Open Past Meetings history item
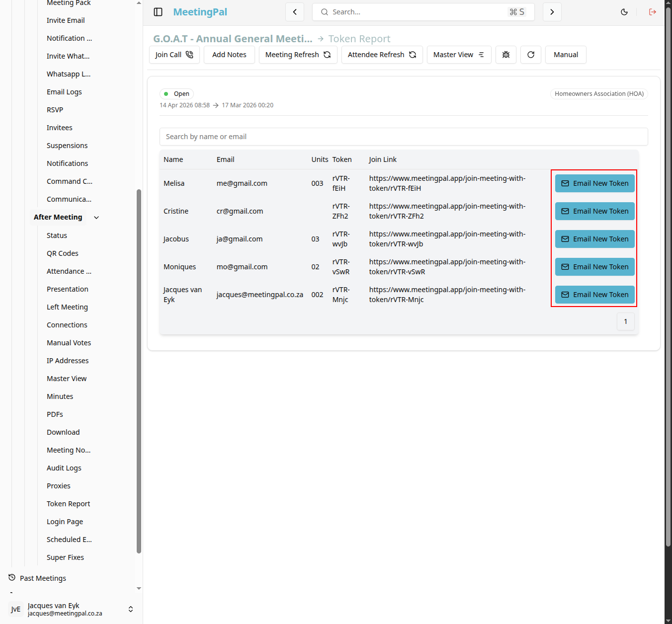The width and height of the screenshot is (672, 624). tap(43, 578)
